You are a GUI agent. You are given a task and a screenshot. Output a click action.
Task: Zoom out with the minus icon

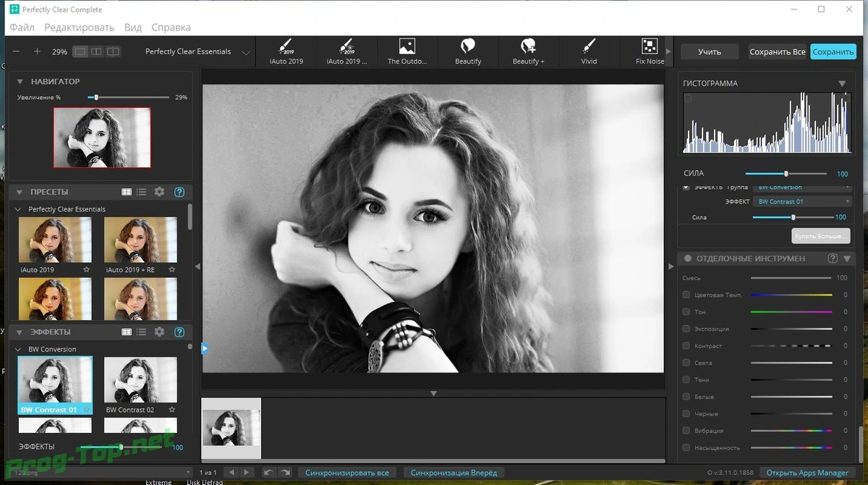pyautogui.click(x=17, y=51)
